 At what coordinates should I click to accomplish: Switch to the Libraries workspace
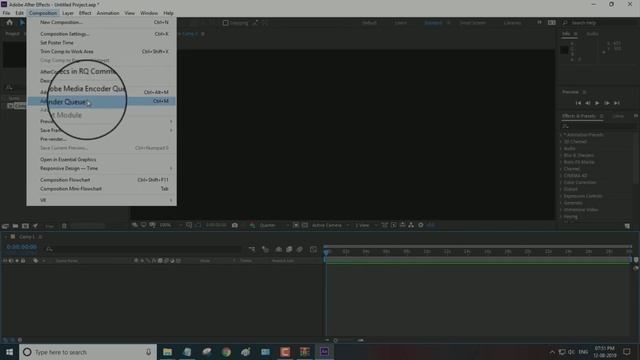[512, 23]
